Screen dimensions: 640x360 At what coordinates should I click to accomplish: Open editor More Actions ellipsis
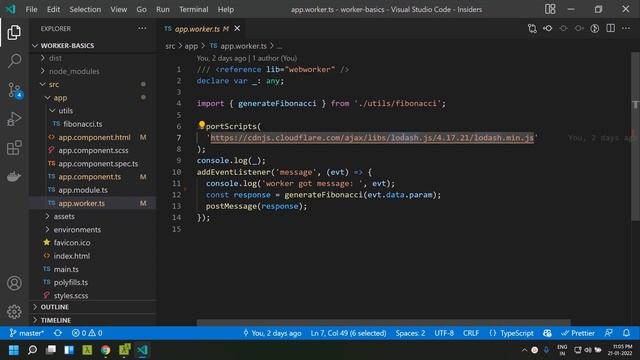tap(626, 28)
